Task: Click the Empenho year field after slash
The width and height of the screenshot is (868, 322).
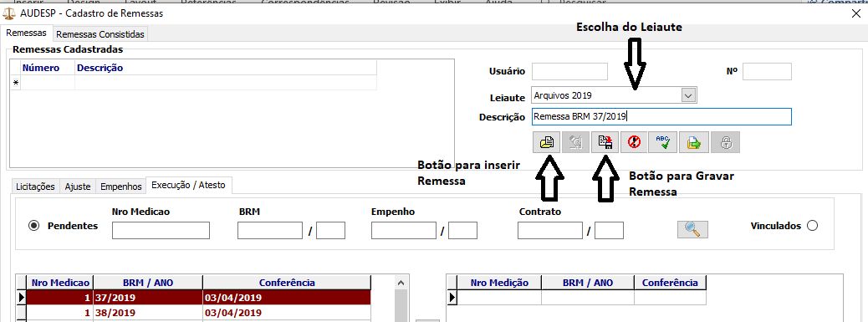Action: [x=462, y=230]
